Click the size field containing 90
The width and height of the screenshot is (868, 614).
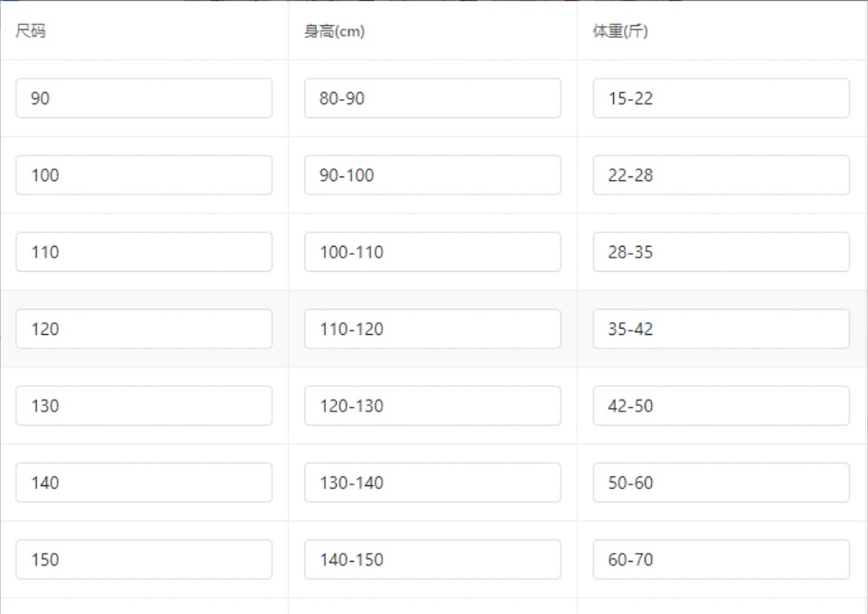(x=144, y=98)
